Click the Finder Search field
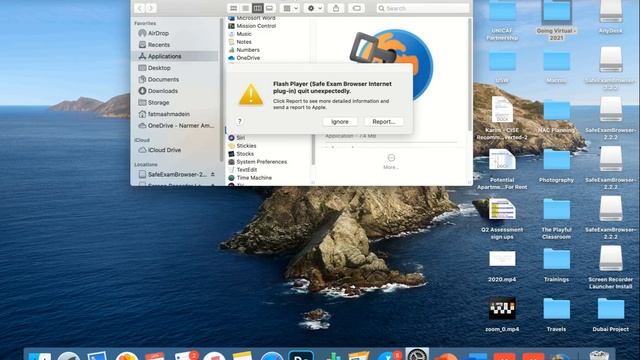 (422, 8)
